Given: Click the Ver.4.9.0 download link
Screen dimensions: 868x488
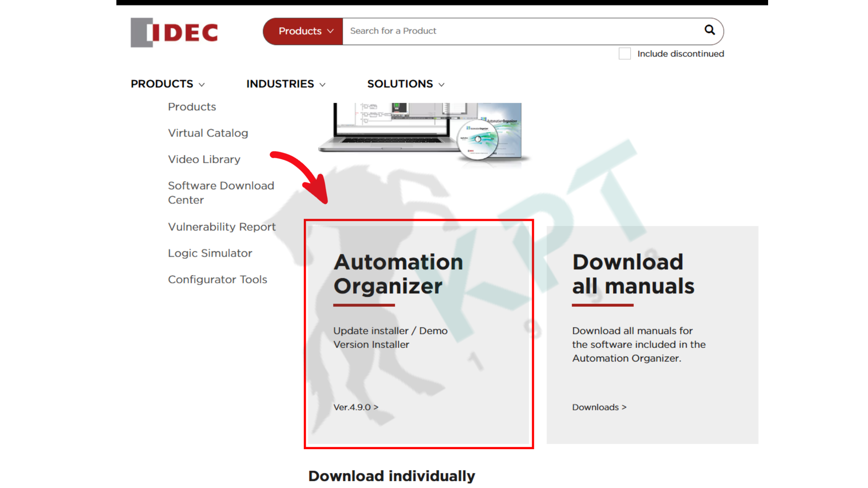Looking at the screenshot, I should click(356, 407).
